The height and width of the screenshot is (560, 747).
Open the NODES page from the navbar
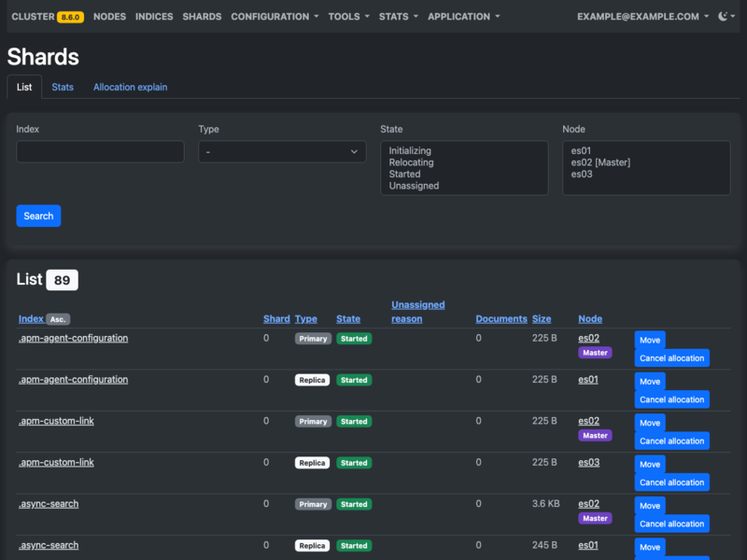pos(109,16)
